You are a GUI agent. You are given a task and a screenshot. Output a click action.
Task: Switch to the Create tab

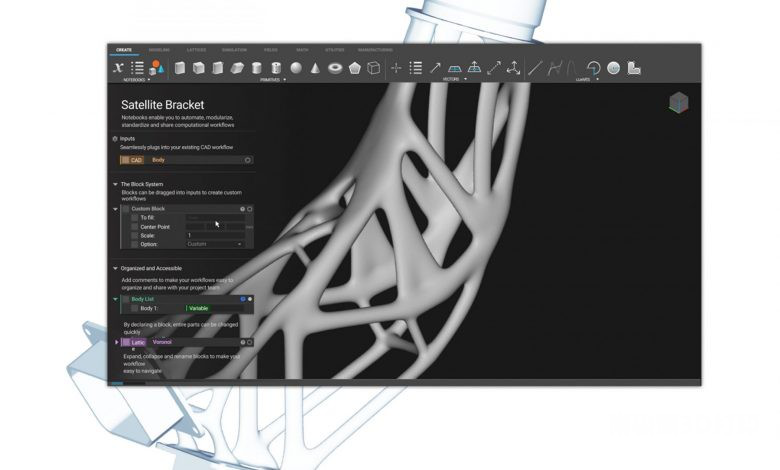[x=124, y=50]
